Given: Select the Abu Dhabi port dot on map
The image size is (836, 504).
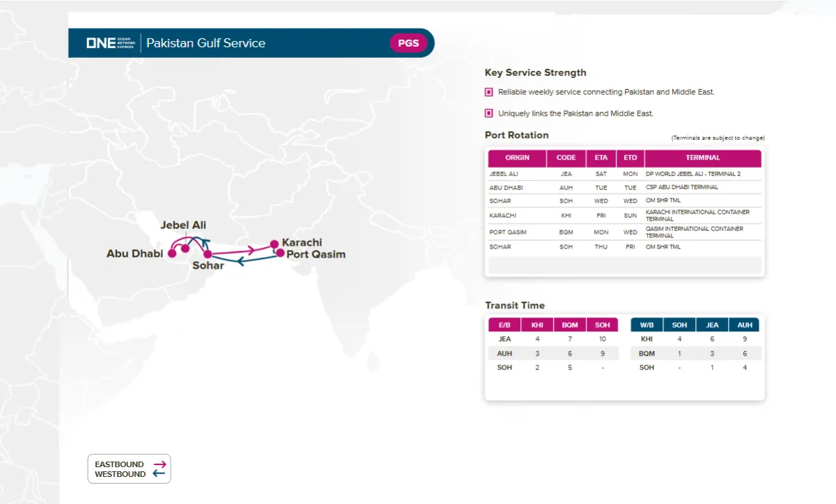Looking at the screenshot, I should (172, 253).
